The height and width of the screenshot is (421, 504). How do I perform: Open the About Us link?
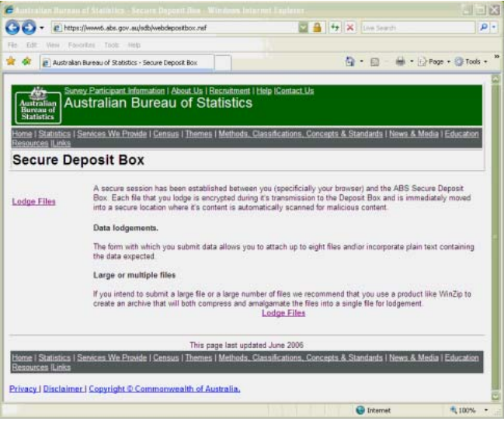(x=186, y=91)
